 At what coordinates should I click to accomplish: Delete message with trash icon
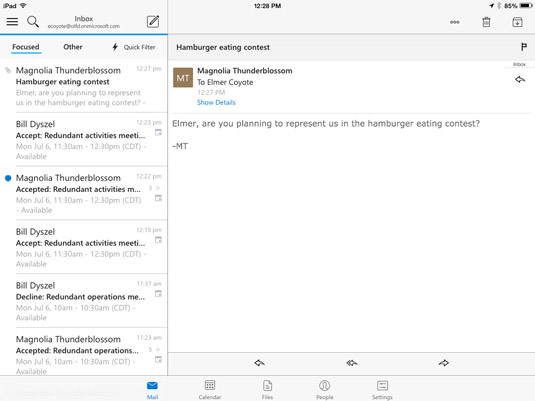pyautogui.click(x=486, y=22)
